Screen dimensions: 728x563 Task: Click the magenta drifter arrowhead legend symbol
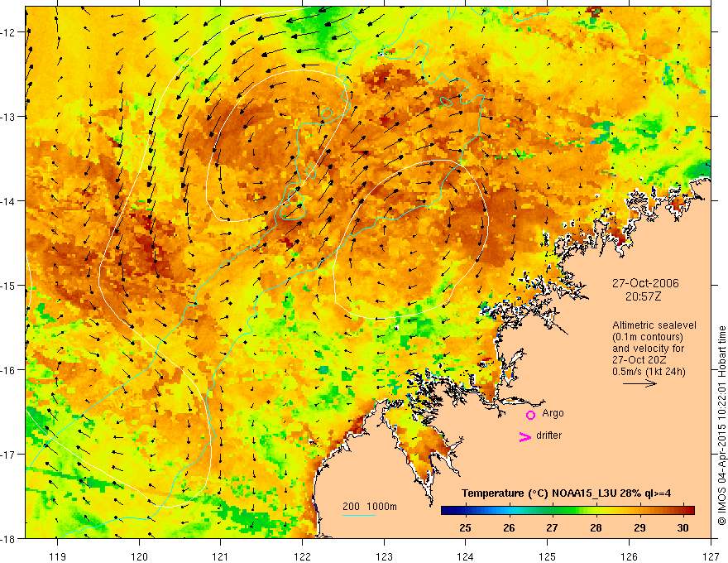click(x=525, y=436)
